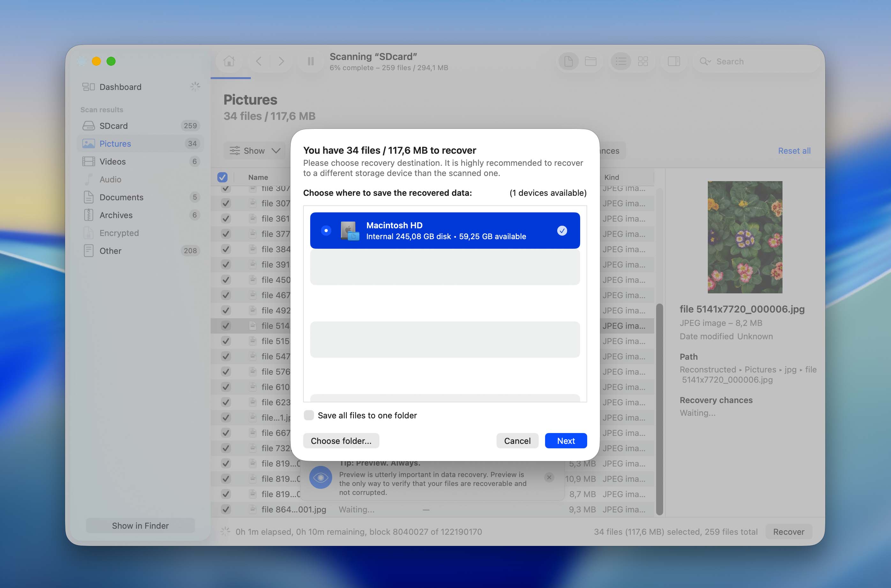Open the Documents category
Screen dimensions: 891x588
pos(140,197)
